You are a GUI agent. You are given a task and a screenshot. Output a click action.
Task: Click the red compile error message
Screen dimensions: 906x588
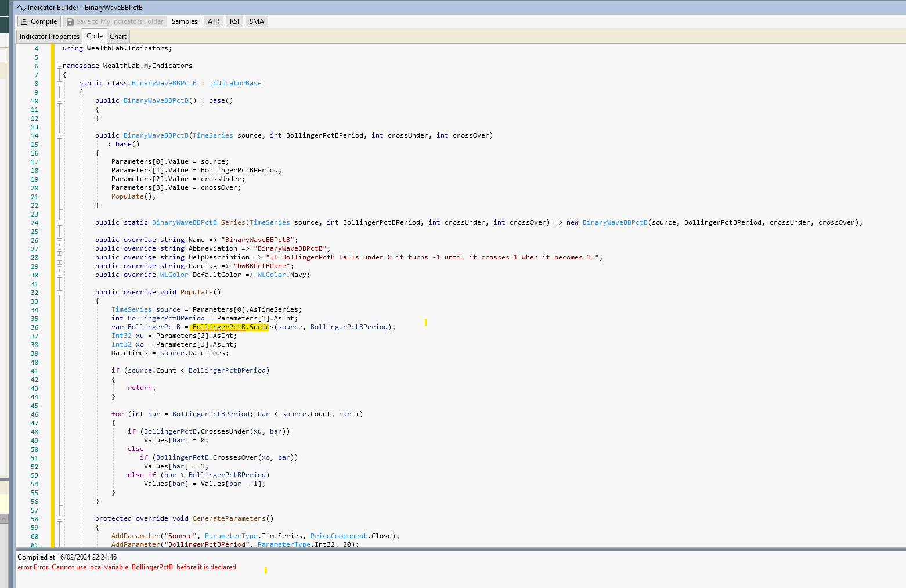pos(127,567)
